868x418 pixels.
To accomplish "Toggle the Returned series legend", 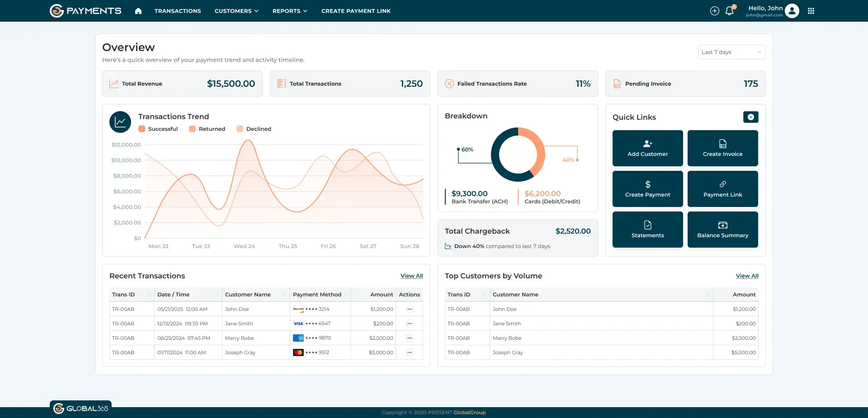I will click(x=207, y=129).
